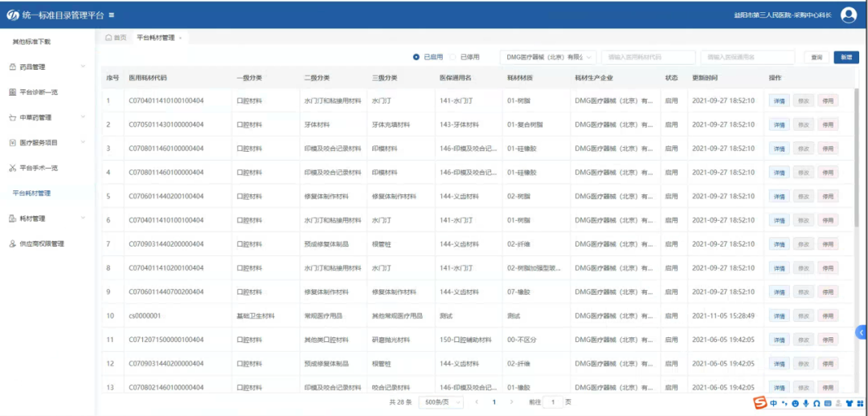Open the omega special symbols icon
The image size is (868, 416).
pos(817,402)
